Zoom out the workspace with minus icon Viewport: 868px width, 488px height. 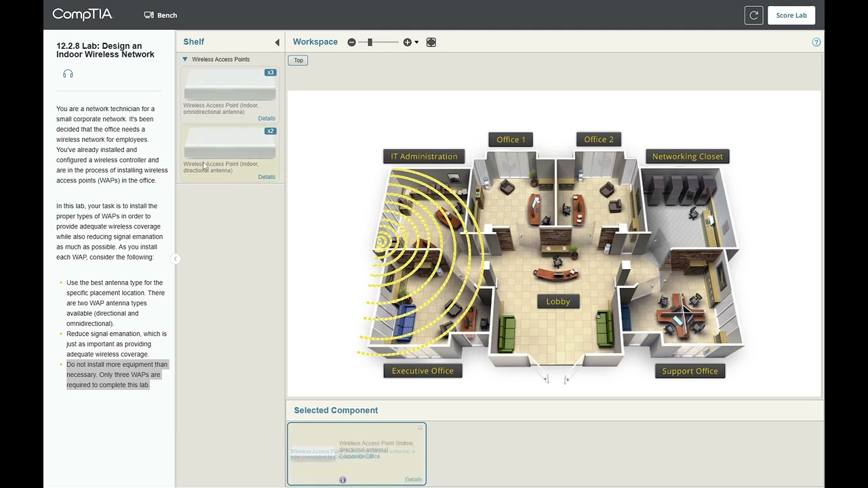tap(351, 42)
